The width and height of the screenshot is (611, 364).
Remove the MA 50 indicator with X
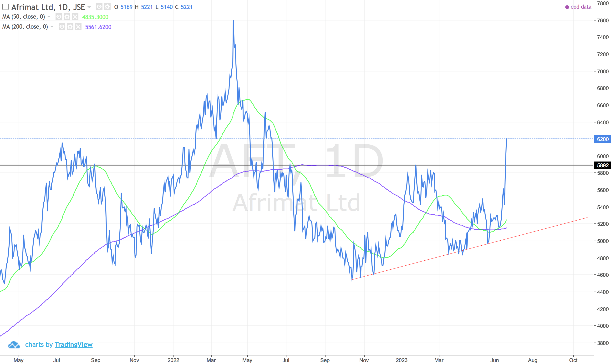[x=75, y=17]
